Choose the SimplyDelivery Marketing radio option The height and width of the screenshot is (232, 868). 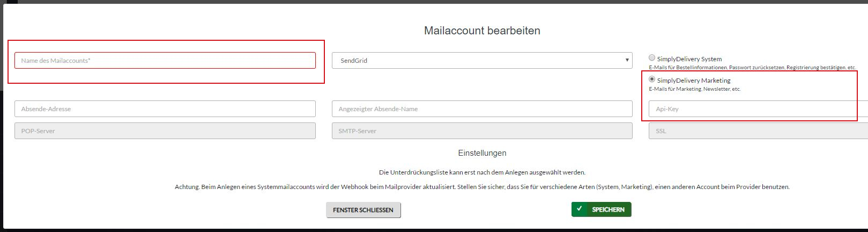point(652,79)
